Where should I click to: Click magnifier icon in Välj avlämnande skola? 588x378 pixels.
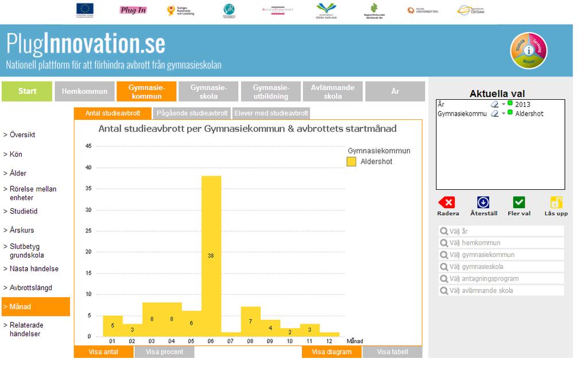(x=444, y=291)
